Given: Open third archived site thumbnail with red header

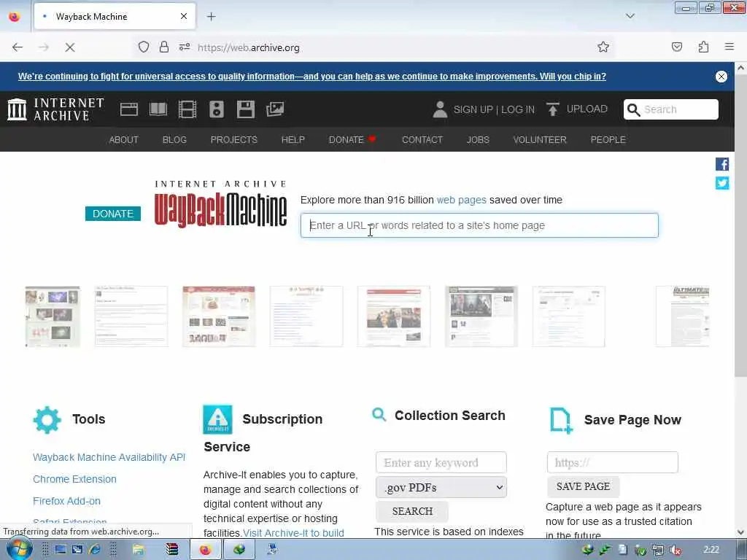Looking at the screenshot, I should 219,316.
